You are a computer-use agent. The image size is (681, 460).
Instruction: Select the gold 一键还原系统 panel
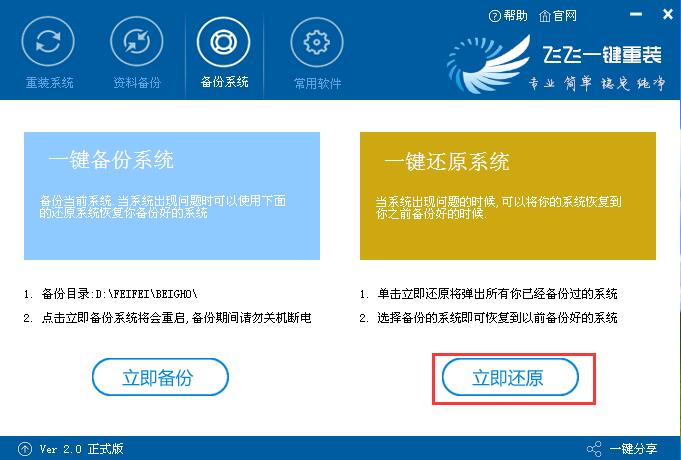tap(508, 196)
